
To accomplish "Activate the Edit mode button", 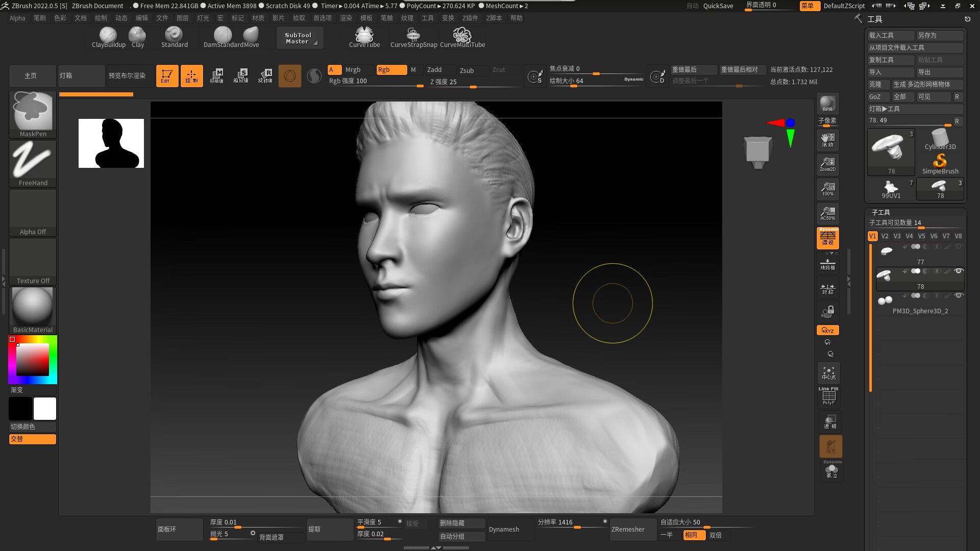I will click(x=167, y=76).
